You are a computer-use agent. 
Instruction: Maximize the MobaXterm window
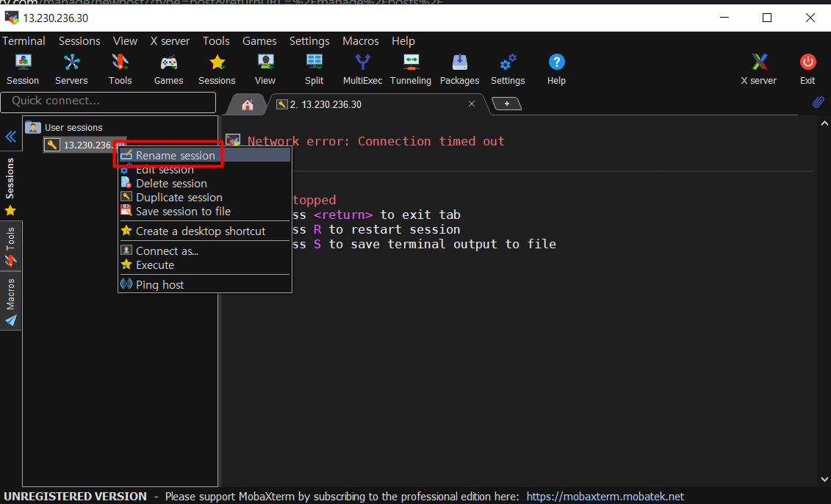[x=767, y=18]
